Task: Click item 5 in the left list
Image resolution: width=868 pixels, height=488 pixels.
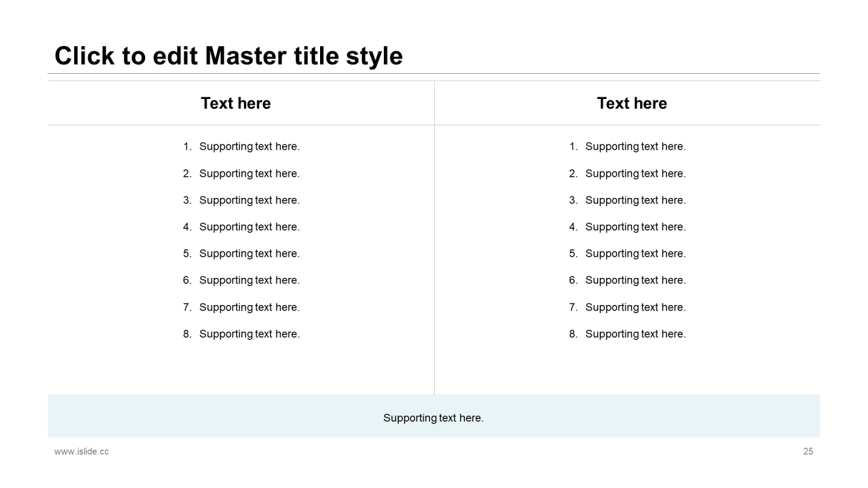Action: [249, 253]
